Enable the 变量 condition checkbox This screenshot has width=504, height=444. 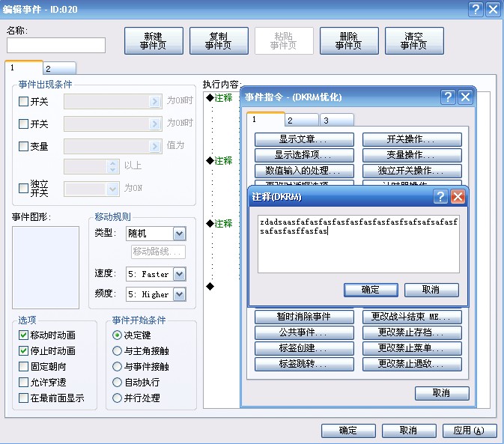(23, 146)
